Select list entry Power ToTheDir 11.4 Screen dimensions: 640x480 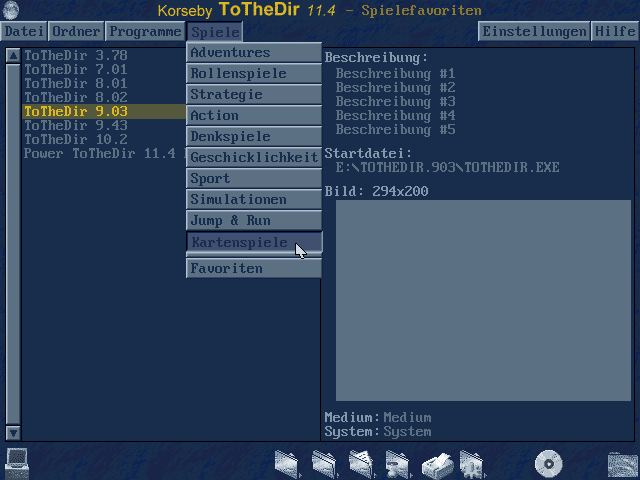(104, 153)
